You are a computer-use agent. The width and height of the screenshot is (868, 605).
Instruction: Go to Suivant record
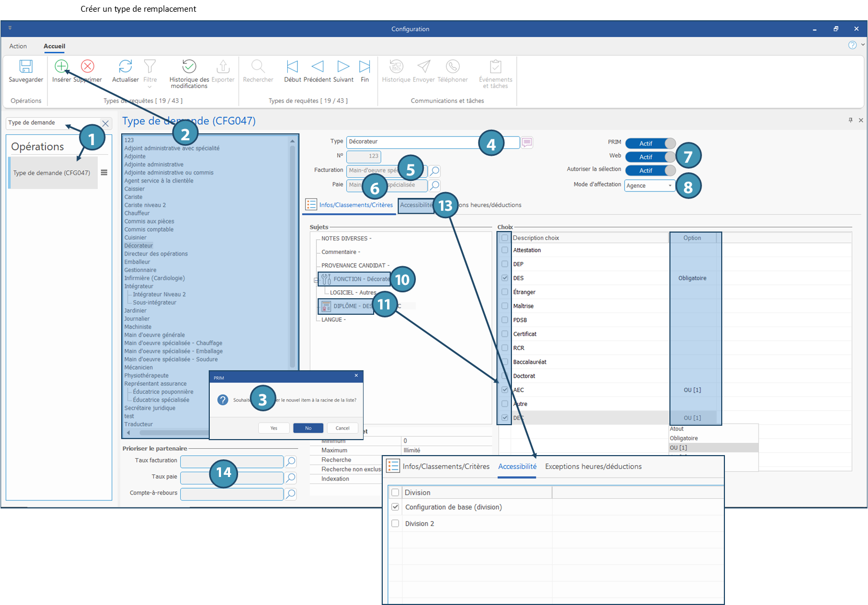pos(343,66)
